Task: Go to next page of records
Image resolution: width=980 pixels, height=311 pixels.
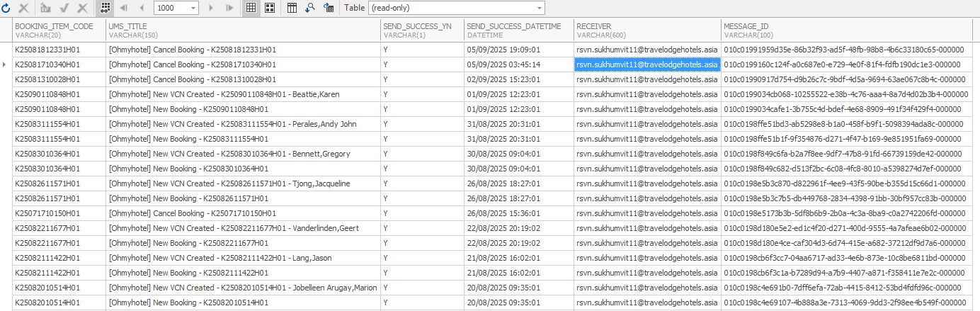Action: point(211,8)
